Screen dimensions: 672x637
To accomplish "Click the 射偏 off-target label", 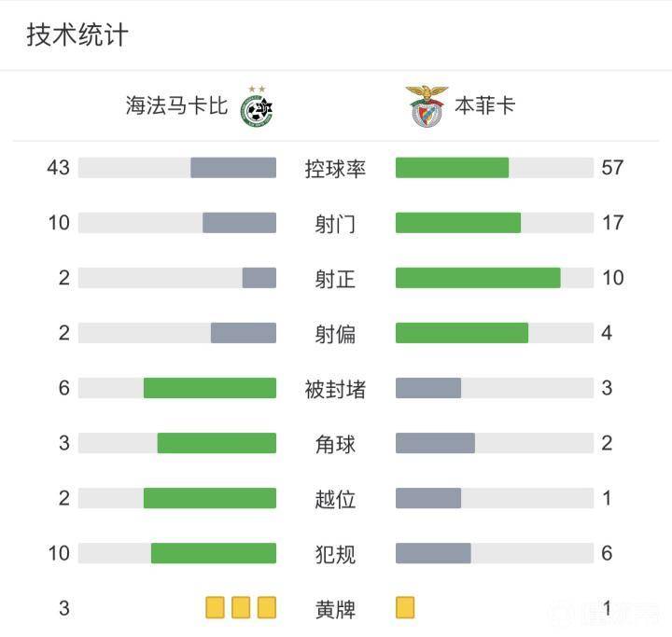I will (x=335, y=334).
